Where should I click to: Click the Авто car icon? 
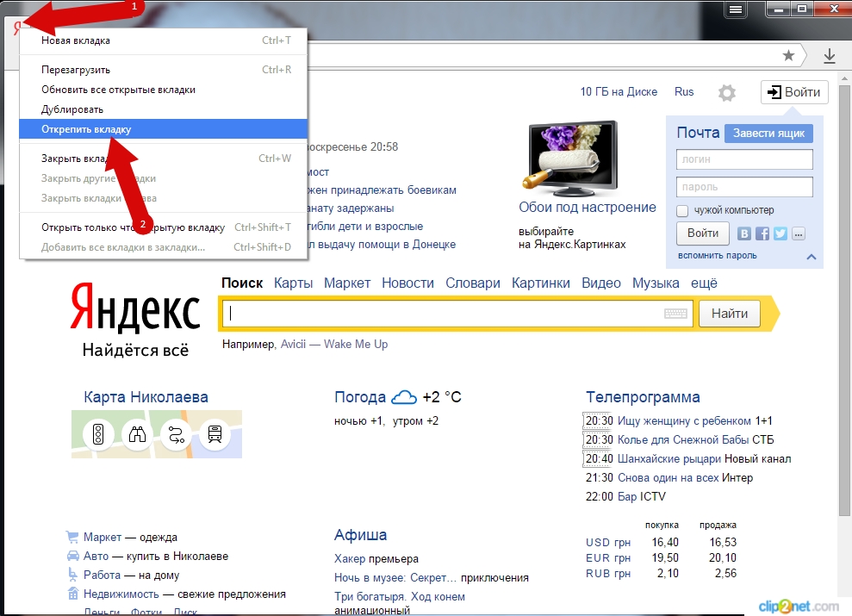(x=73, y=556)
